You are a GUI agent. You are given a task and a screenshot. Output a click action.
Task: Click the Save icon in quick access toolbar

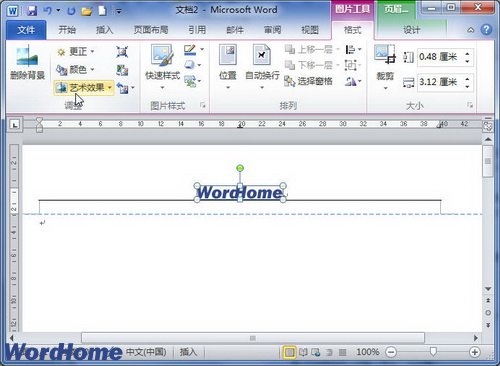click(x=32, y=11)
